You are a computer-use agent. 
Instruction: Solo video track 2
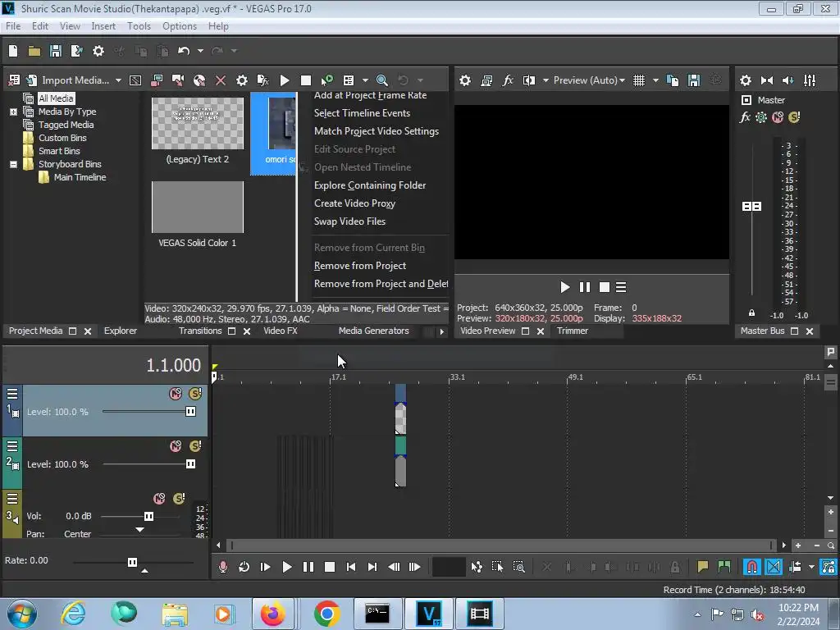[x=195, y=445]
